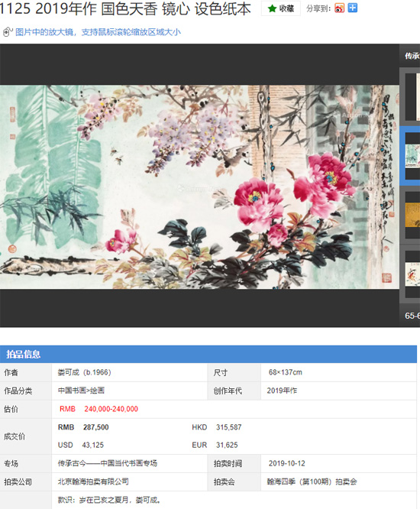Click the 作品分类 row label
This screenshot has width=420, height=509.
coord(18,391)
